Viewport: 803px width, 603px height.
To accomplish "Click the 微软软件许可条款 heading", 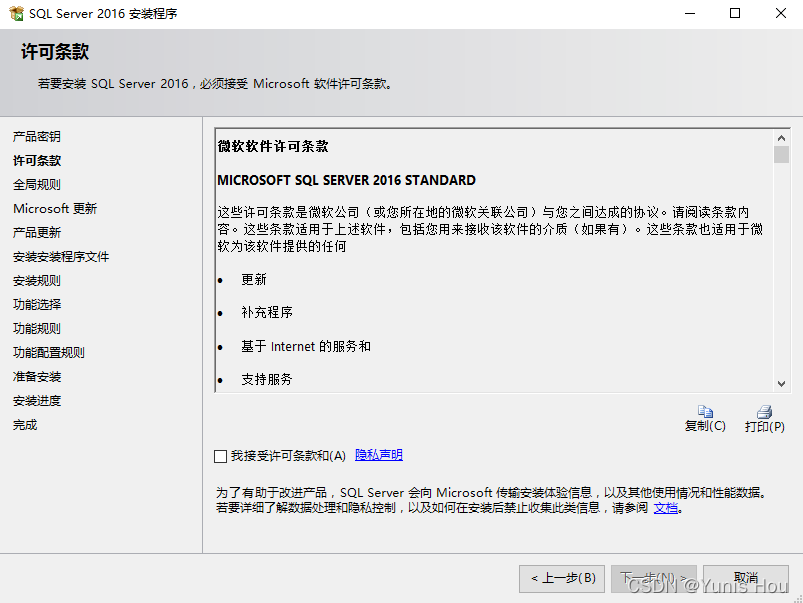I will [273, 147].
